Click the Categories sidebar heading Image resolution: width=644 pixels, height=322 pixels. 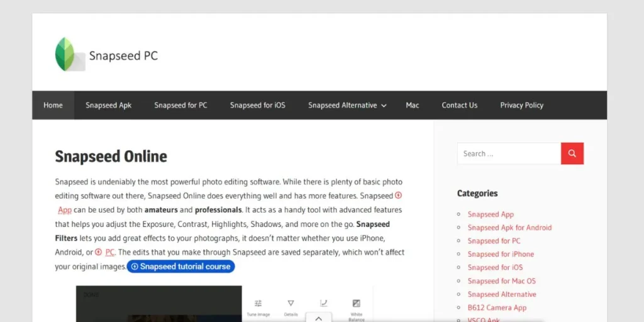pyautogui.click(x=477, y=193)
